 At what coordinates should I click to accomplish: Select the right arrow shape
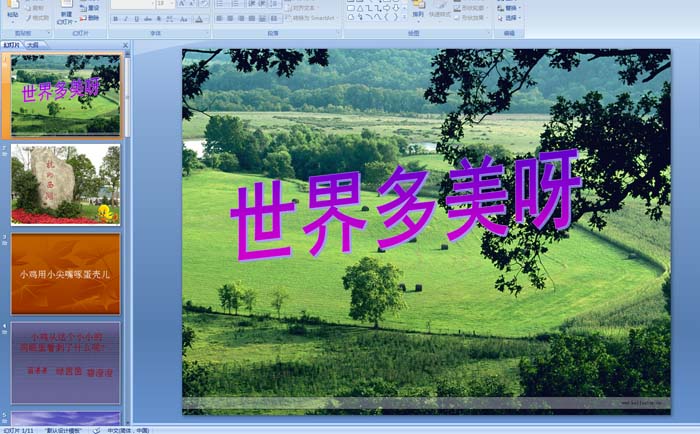(387, 8)
